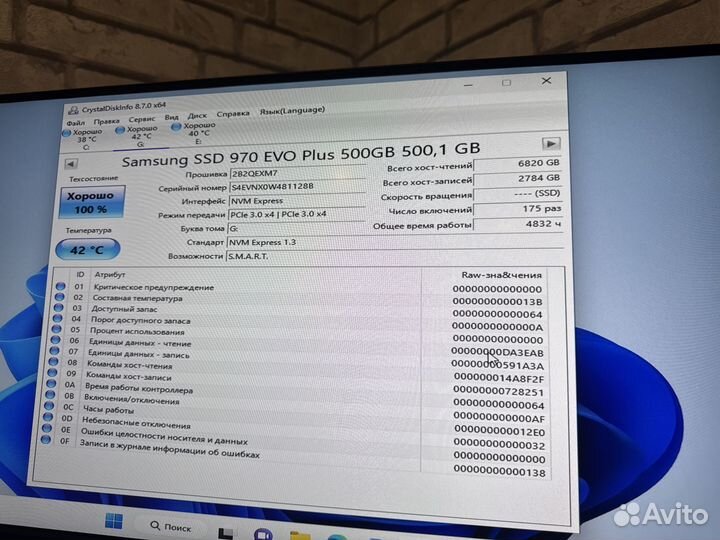
Task: Click the CrystalDiskInfo title bar app icon
Action: coord(73,110)
